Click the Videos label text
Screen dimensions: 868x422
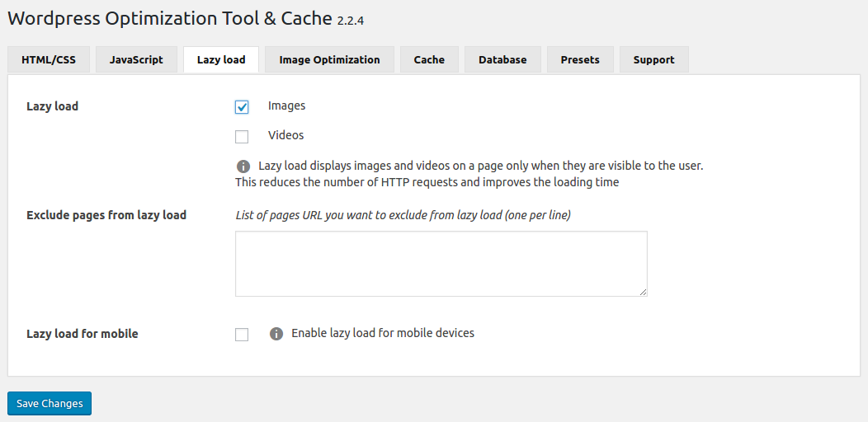[x=286, y=135]
